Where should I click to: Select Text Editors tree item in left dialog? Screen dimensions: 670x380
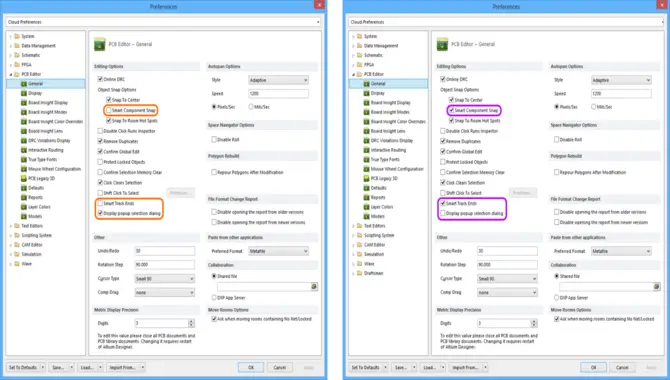pyautogui.click(x=32, y=226)
